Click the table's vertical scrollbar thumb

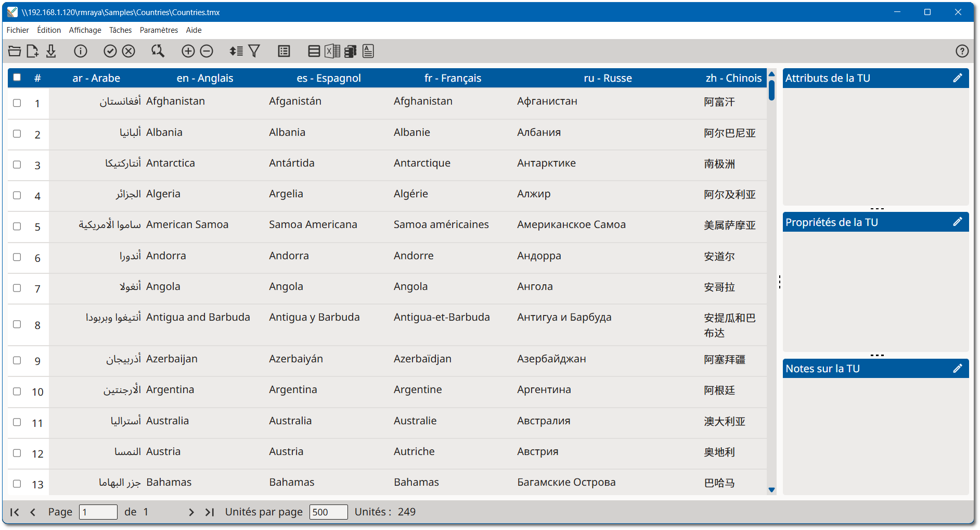[772, 90]
